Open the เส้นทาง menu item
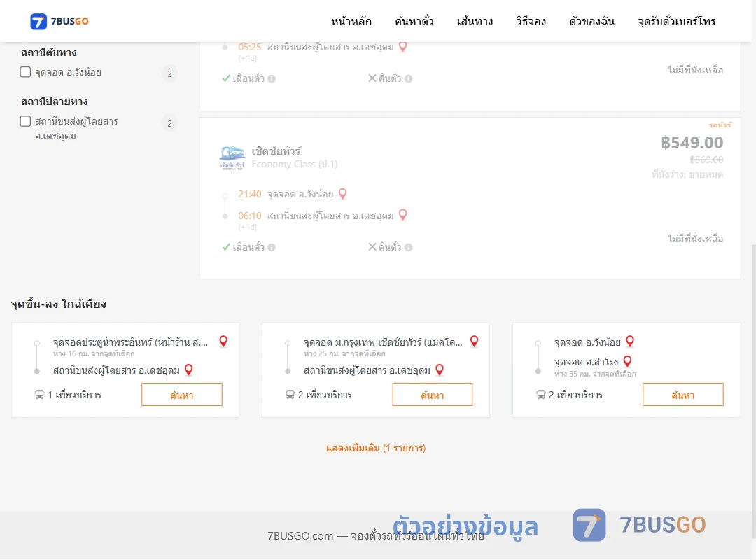The image size is (756, 560). [x=475, y=21]
